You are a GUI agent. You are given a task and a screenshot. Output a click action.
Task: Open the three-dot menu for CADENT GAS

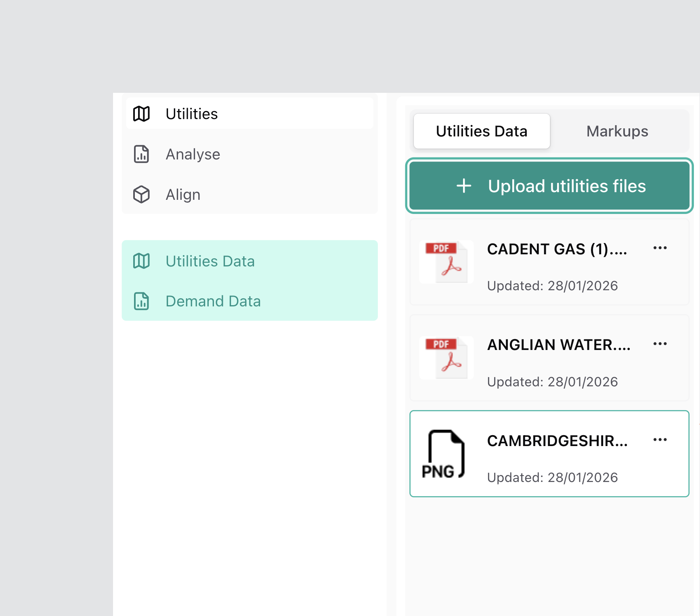[x=660, y=248]
